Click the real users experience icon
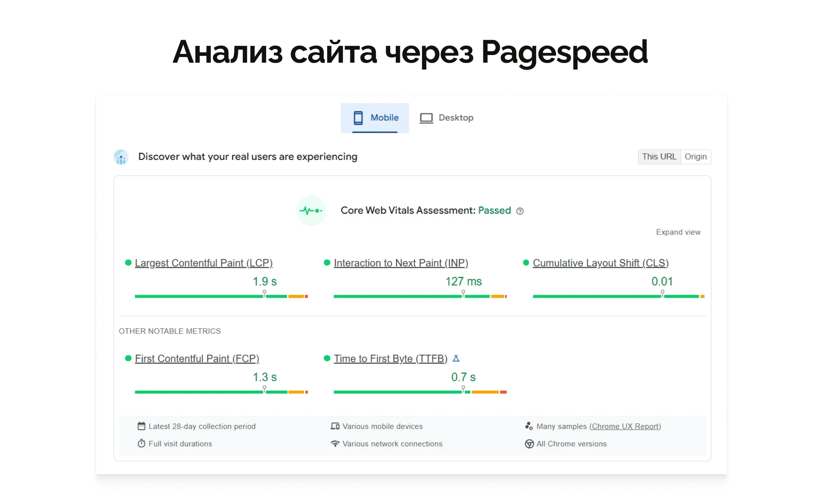This screenshot has width=823, height=504. pos(121,157)
